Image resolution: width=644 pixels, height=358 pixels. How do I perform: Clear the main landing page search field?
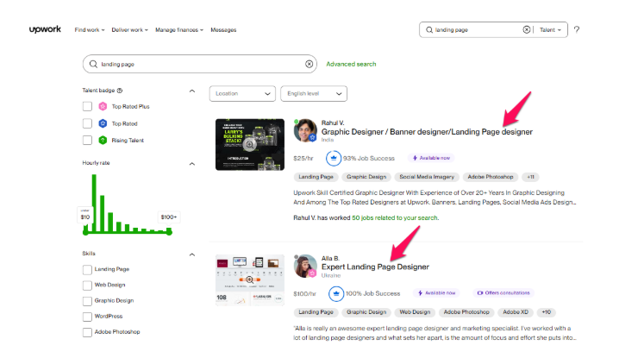[309, 64]
